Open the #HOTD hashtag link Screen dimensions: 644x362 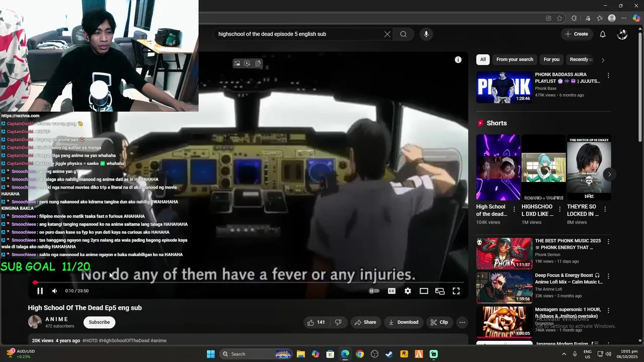point(90,340)
